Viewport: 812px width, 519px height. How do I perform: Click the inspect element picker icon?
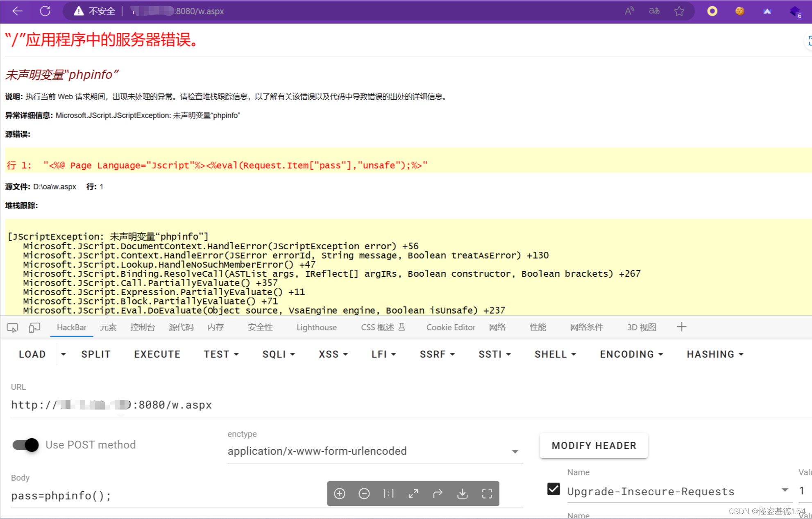tap(12, 328)
